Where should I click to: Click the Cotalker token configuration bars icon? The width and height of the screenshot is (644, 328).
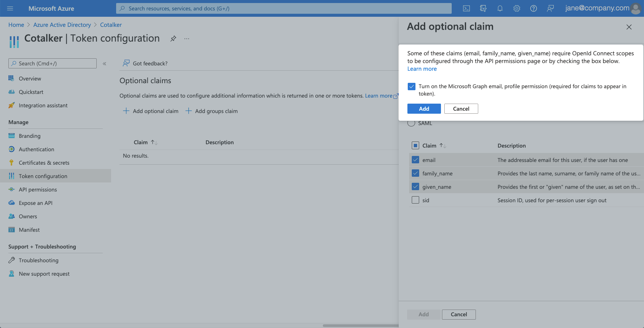point(14,42)
